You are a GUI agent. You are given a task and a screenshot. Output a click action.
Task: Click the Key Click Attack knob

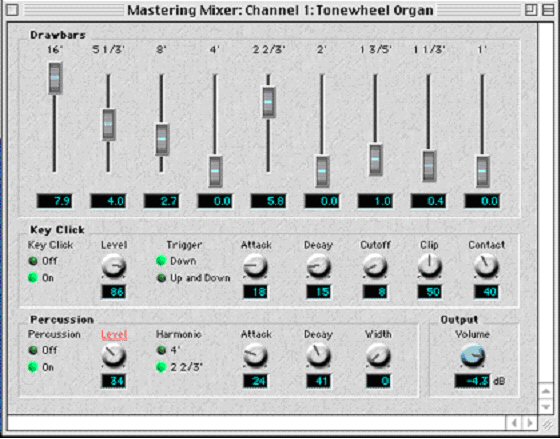[x=255, y=266]
